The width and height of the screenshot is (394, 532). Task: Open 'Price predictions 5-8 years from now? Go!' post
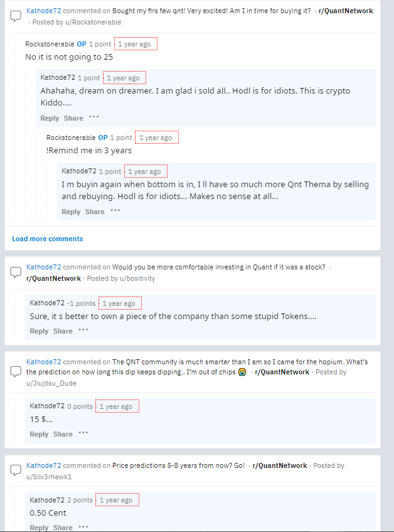(178, 465)
